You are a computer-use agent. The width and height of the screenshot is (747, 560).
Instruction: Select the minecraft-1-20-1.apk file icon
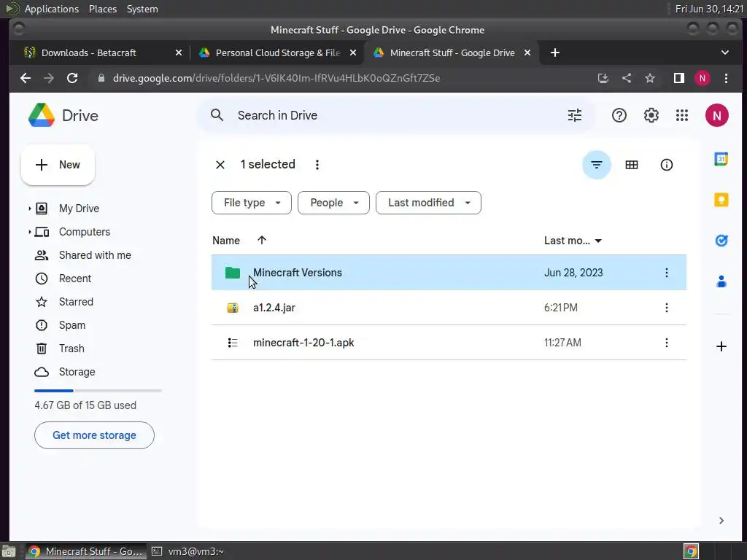(x=233, y=343)
